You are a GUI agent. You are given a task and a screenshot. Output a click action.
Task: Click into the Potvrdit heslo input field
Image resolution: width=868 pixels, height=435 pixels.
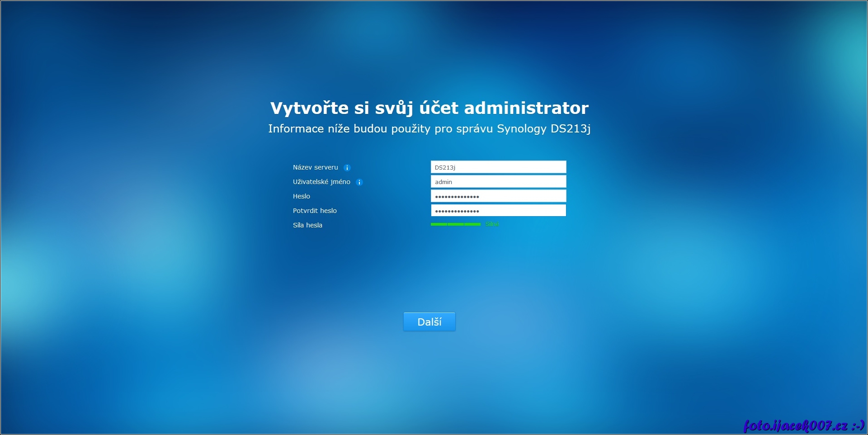(498, 211)
